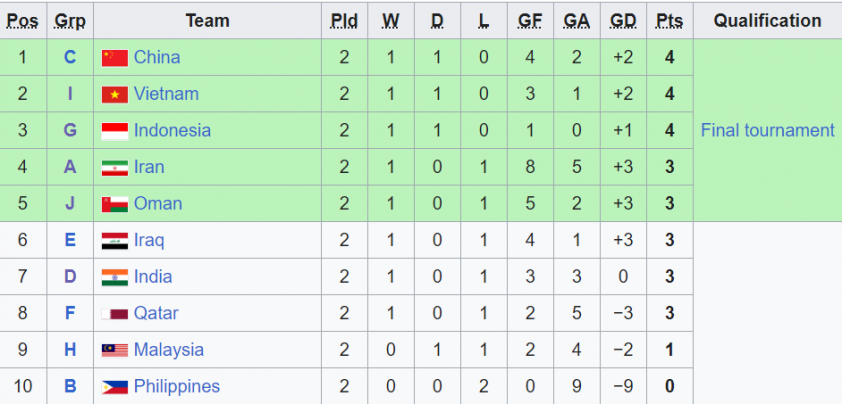Open the China team link

pos(157,57)
